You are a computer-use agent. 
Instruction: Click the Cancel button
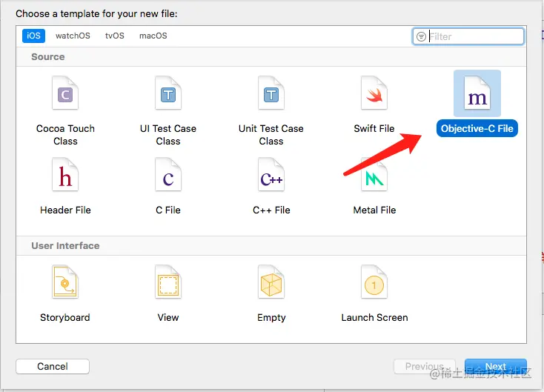53,366
